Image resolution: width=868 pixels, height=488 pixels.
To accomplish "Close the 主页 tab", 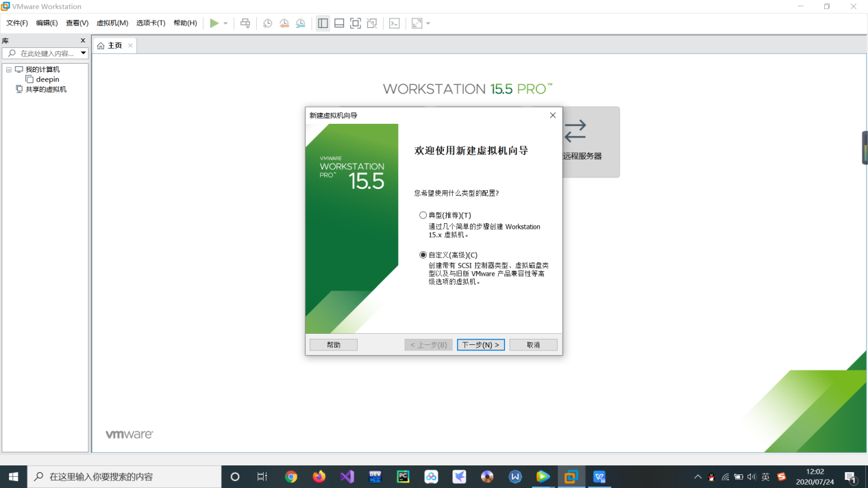I will 130,45.
